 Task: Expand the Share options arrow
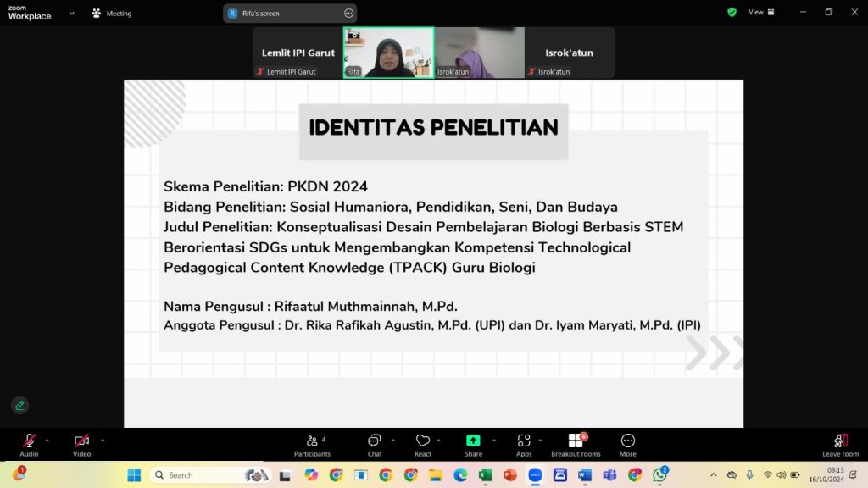click(494, 441)
